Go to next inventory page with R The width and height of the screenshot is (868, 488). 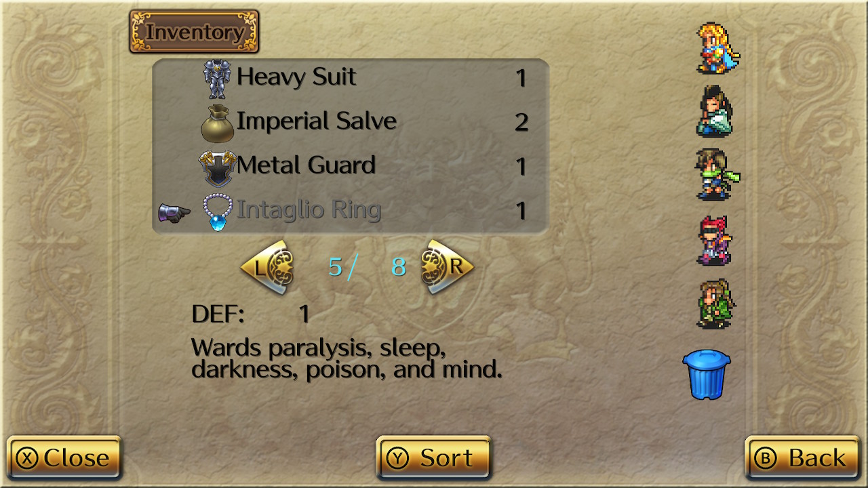447,267
